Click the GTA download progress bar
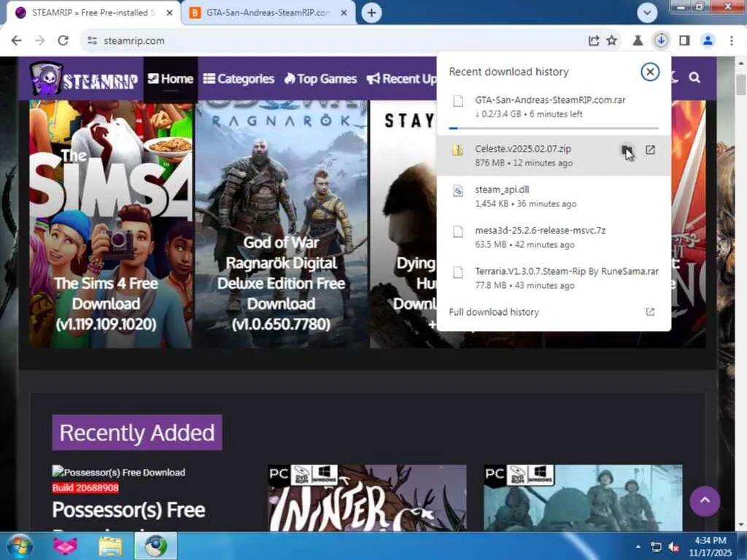747x560 pixels. point(554,128)
